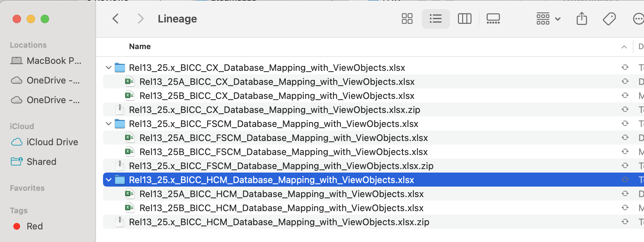Open iCloud Drive from the sidebar
644x242 pixels.
point(52,142)
